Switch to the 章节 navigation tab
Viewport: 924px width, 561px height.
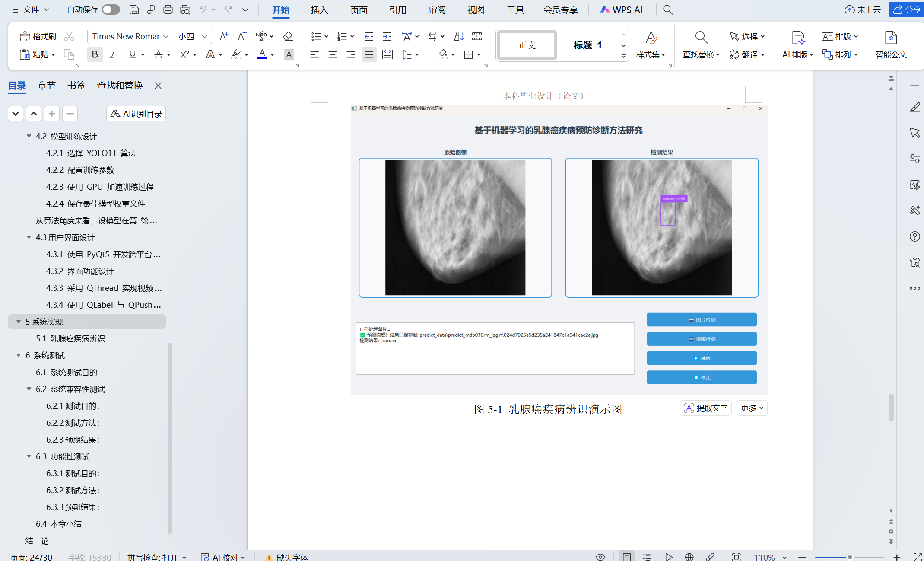tap(47, 85)
